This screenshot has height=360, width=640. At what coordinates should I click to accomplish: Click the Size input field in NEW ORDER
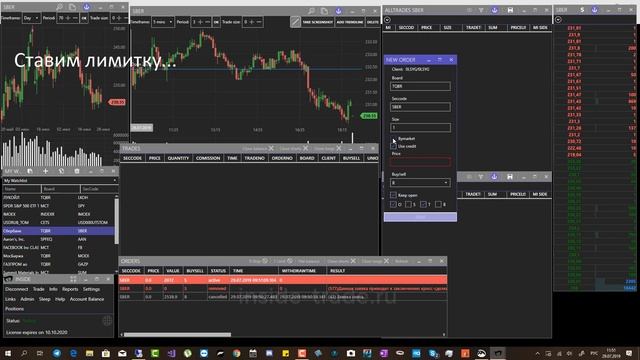tap(420, 127)
